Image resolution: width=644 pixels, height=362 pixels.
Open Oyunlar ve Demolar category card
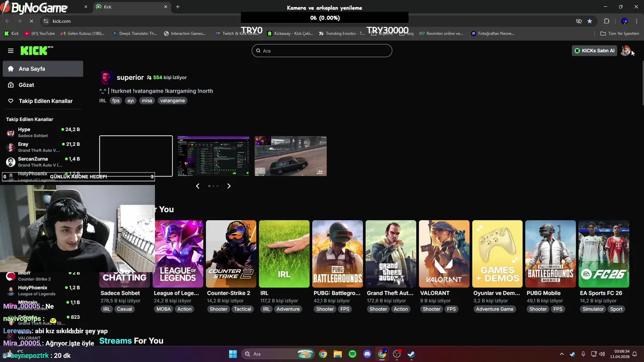[498, 254]
